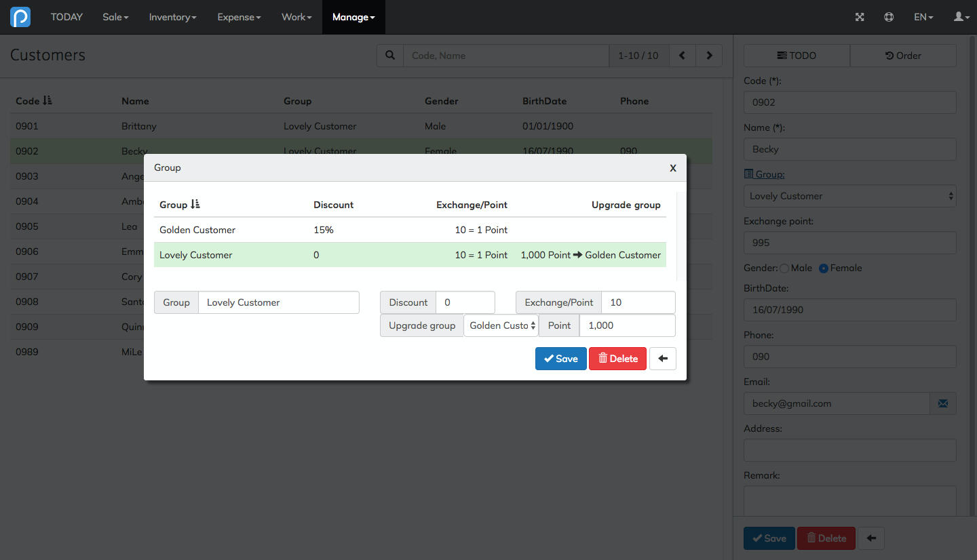Click the search magnifier icon
Screen dimensions: 977x560
point(389,55)
